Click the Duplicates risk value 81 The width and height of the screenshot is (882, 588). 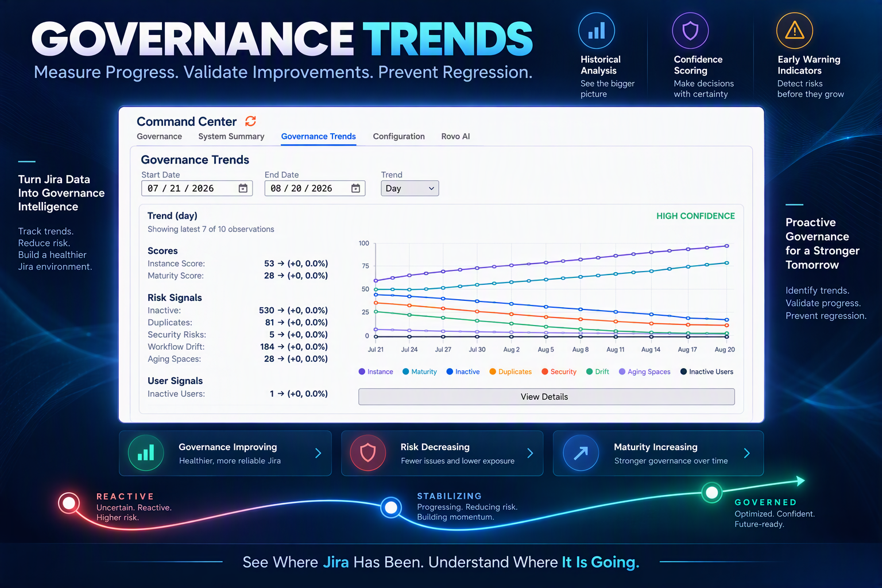(269, 323)
